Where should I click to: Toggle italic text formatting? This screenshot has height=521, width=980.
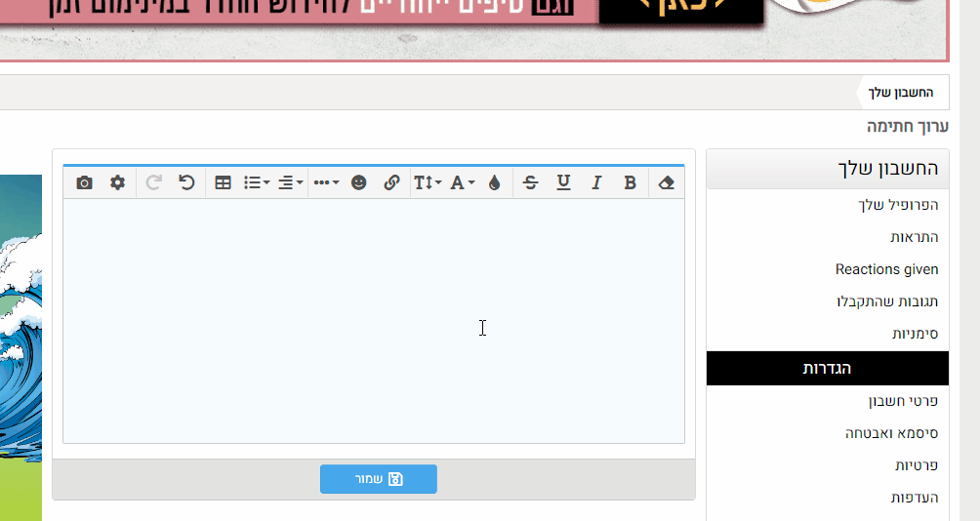click(596, 182)
